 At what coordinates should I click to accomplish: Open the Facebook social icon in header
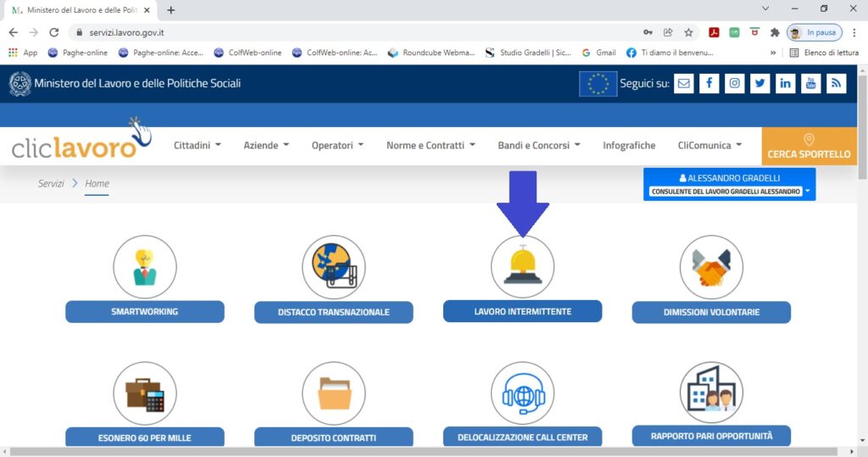(x=709, y=83)
